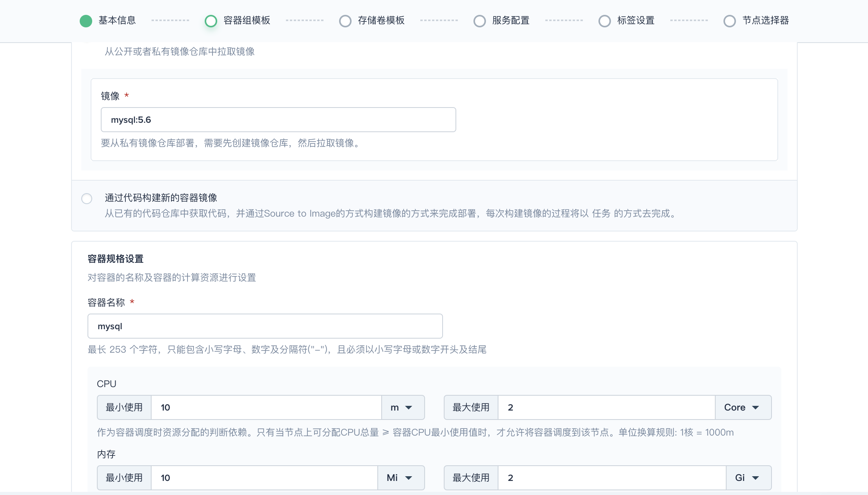The height and width of the screenshot is (495, 868).
Task: Open CPU minimum unit dropdown (m)
Action: coord(402,407)
